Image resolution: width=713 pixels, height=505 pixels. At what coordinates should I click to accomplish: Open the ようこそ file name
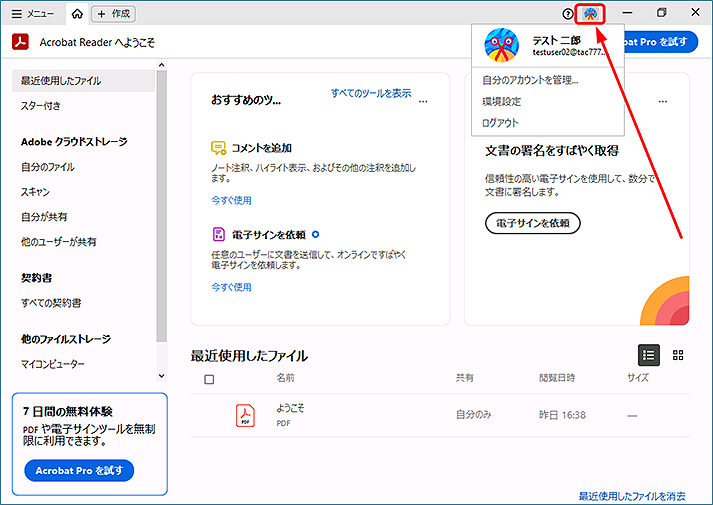[x=290, y=408]
